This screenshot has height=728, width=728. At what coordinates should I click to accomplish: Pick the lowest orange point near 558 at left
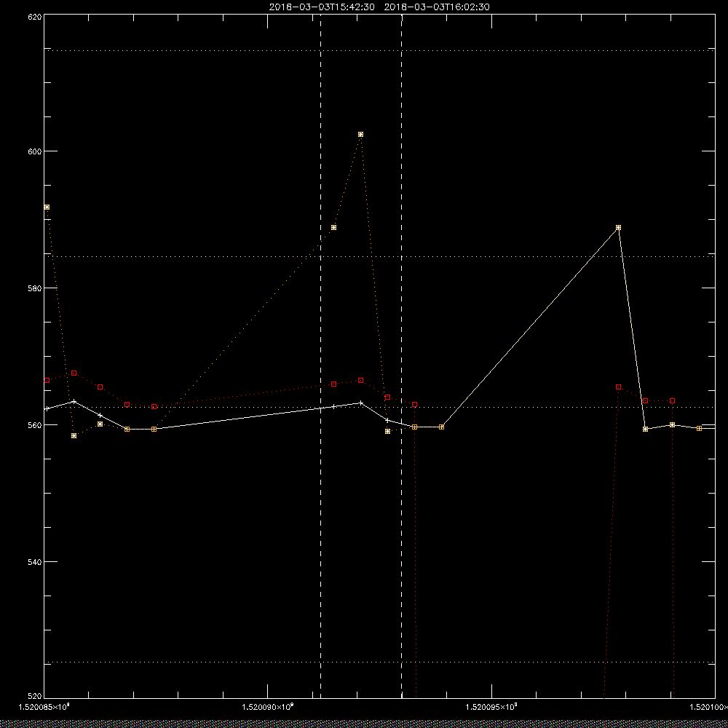click(74, 435)
